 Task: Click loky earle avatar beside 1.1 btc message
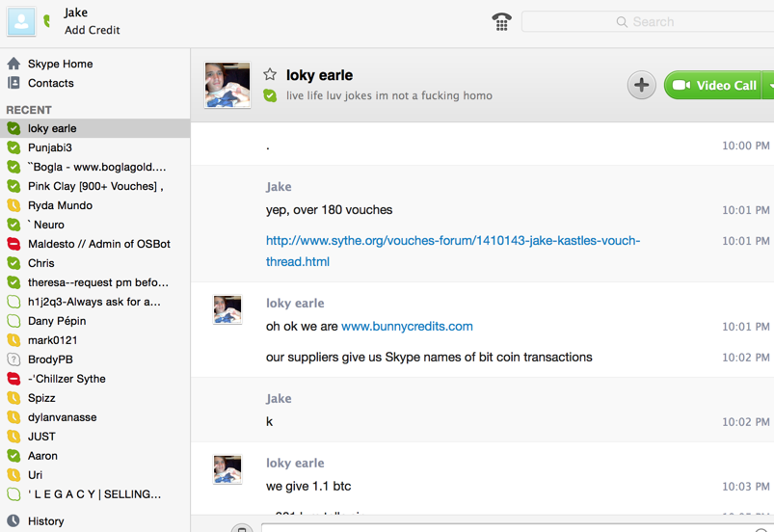(227, 469)
